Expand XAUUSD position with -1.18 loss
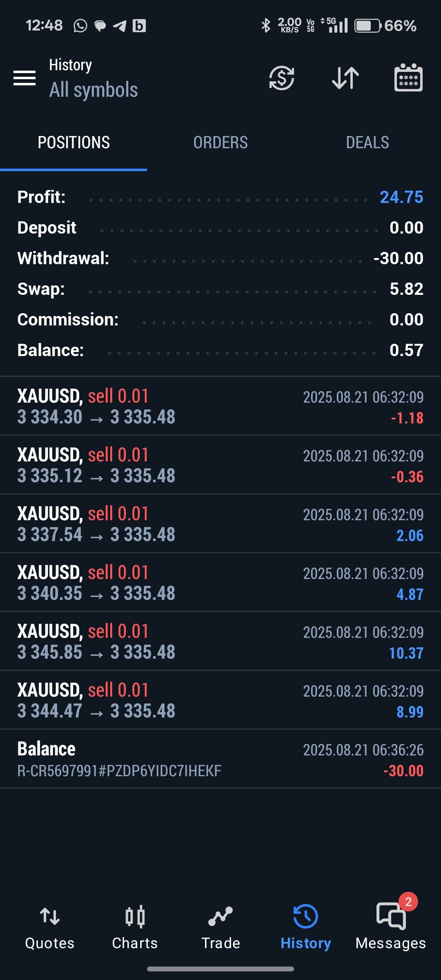 [220, 406]
